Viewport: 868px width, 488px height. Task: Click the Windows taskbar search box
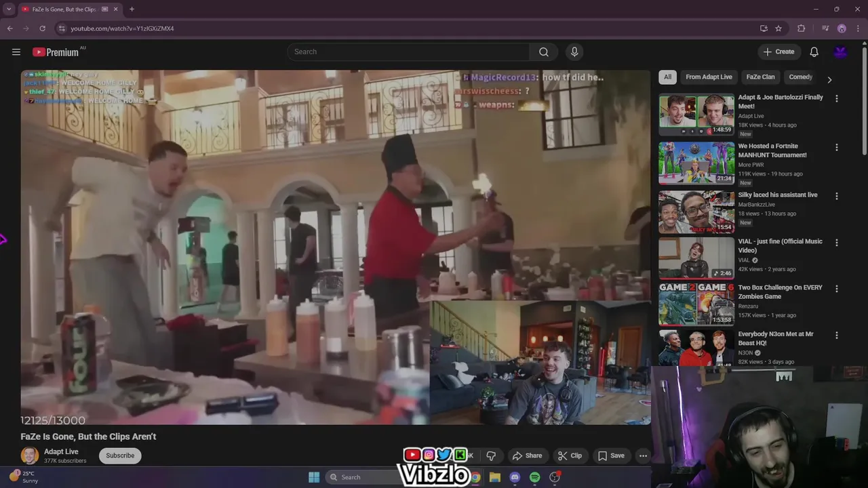click(366, 477)
